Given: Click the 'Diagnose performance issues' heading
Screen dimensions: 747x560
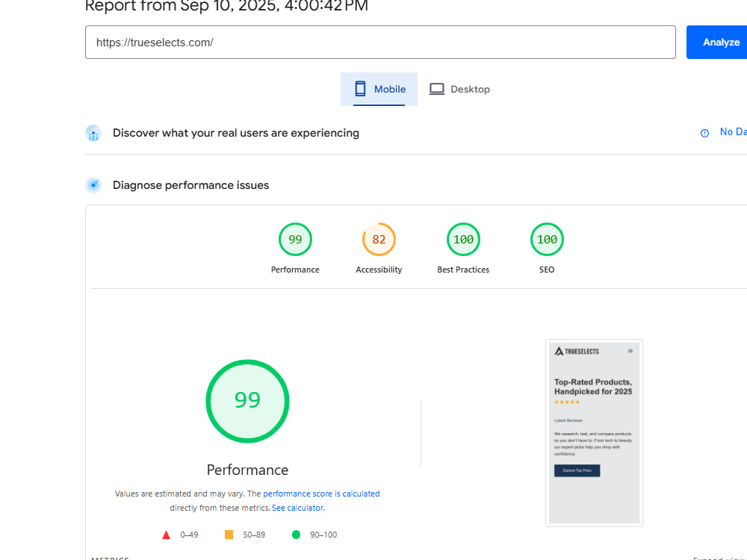Looking at the screenshot, I should pyautogui.click(x=190, y=185).
